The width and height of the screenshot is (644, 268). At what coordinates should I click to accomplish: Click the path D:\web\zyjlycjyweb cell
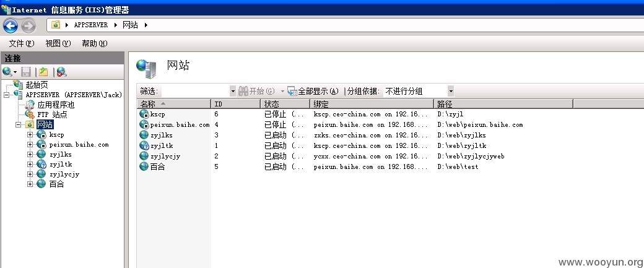471,156
